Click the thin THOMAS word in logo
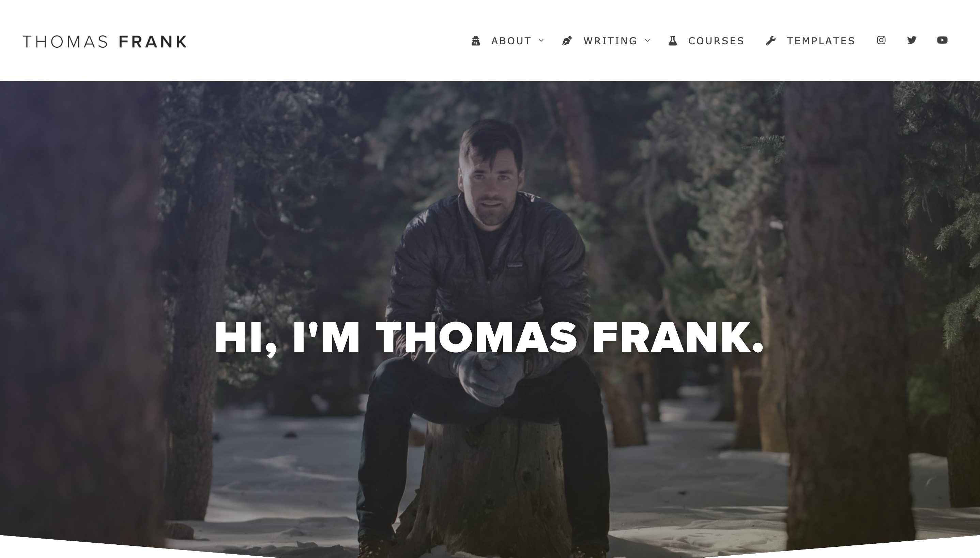Screen dimensions: 980x558 click(65, 42)
